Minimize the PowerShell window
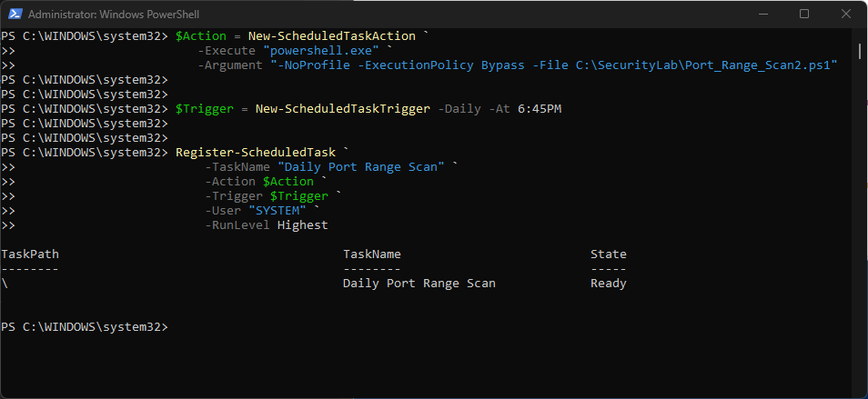 tap(762, 14)
